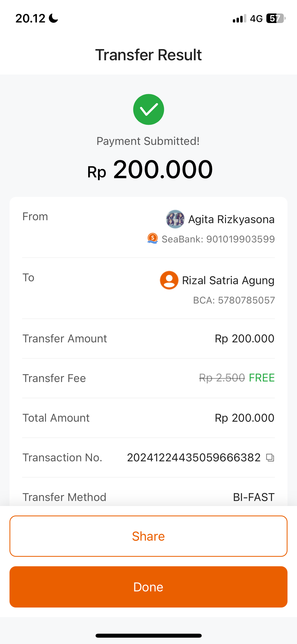Viewport: 297px width, 644px height.
Task: Tap the Do Not Disturb moon icon
Action: 54,19
